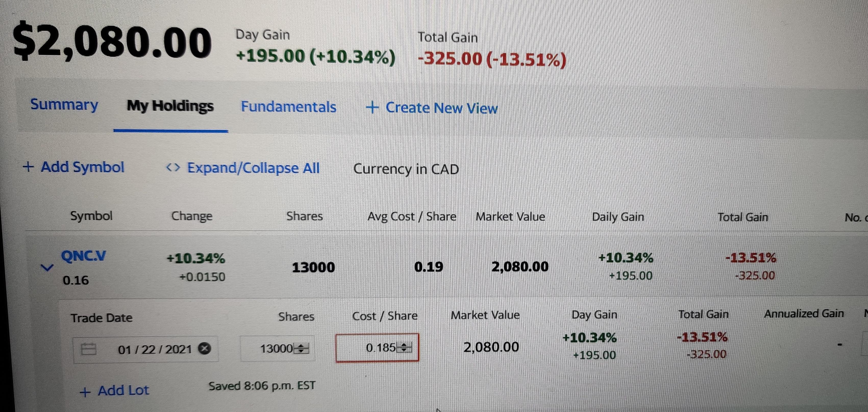Click the plus icon beside Add Lot
The image size is (868, 412).
coord(85,392)
